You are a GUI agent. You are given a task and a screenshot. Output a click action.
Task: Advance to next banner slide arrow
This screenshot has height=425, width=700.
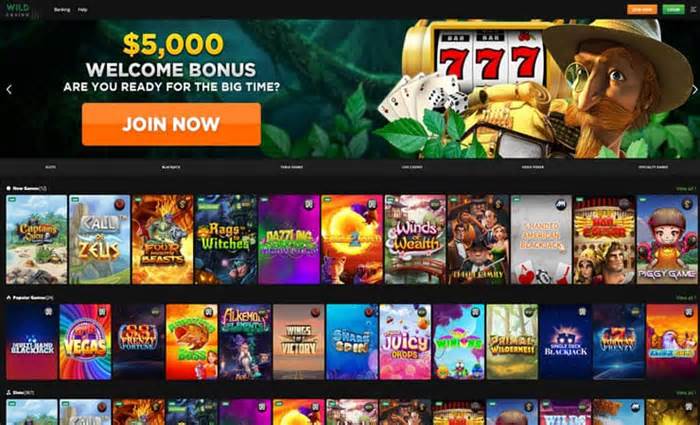click(x=694, y=89)
